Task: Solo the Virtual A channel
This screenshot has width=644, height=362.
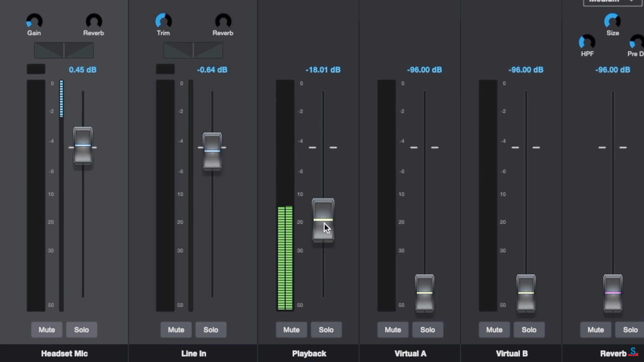Action: (428, 330)
